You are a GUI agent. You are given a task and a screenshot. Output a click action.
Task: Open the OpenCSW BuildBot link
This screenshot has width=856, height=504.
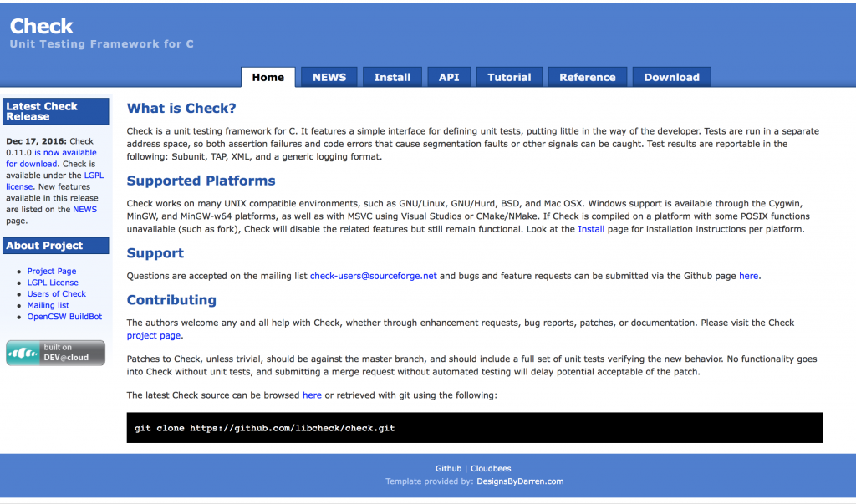point(64,316)
